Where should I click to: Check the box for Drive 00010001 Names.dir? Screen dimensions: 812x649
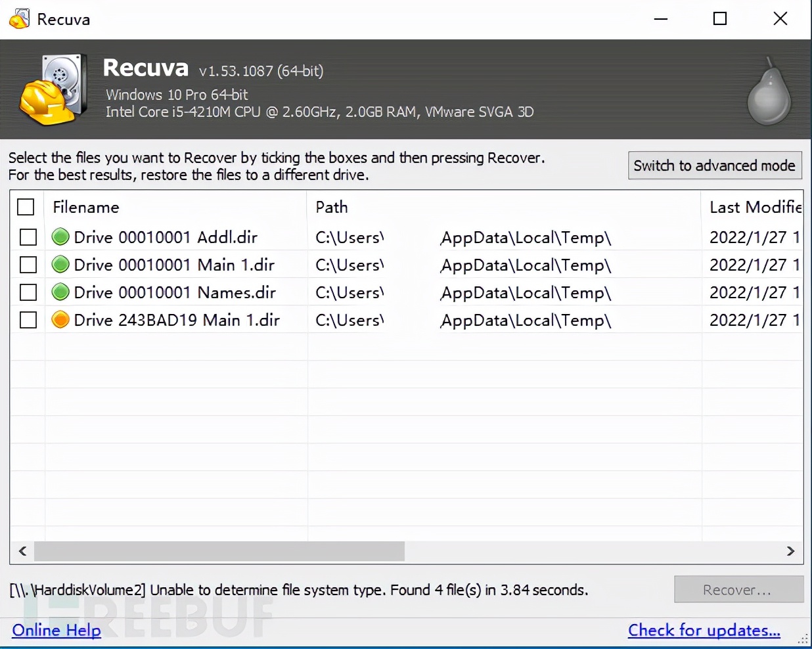tap(28, 292)
